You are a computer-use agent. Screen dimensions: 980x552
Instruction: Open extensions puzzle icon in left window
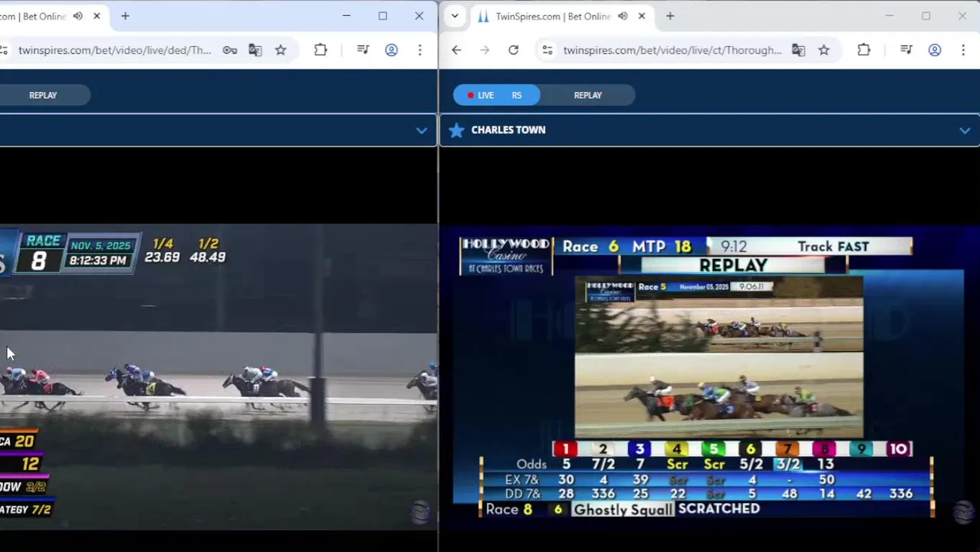pos(321,50)
